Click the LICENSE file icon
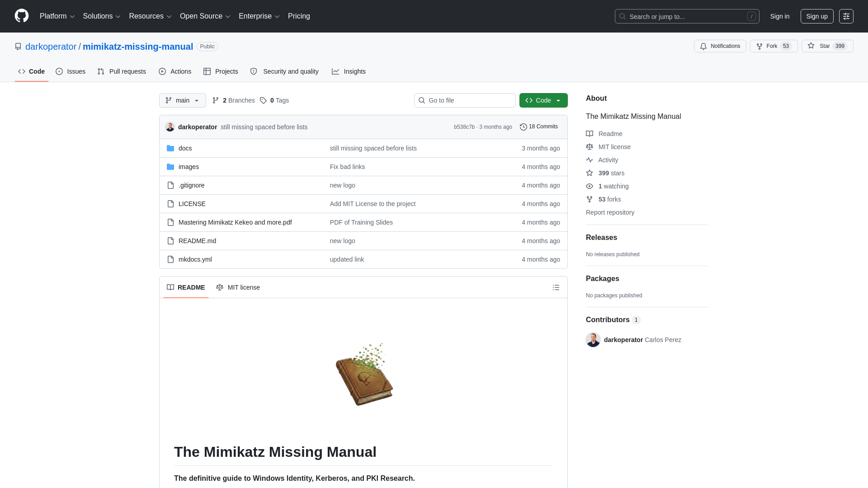This screenshot has width=868, height=488. tap(170, 204)
